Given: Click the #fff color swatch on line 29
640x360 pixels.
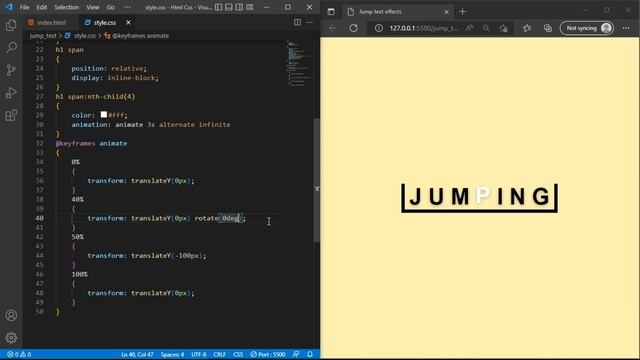Looking at the screenshot, I should click(x=104, y=115).
